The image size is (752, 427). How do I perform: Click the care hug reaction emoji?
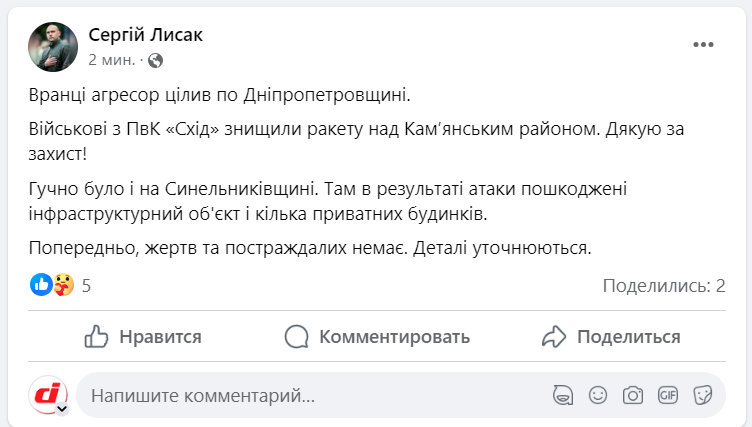63,285
